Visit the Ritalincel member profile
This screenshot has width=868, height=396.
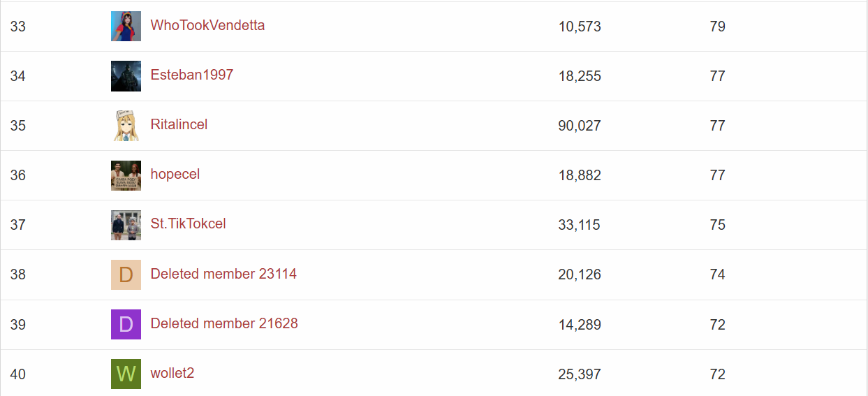coord(179,124)
